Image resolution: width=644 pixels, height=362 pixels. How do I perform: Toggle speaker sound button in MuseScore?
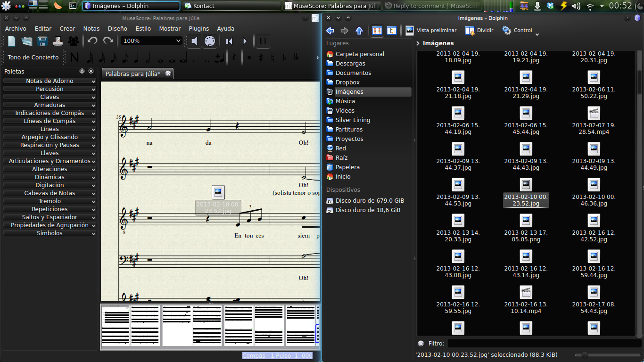(194, 41)
